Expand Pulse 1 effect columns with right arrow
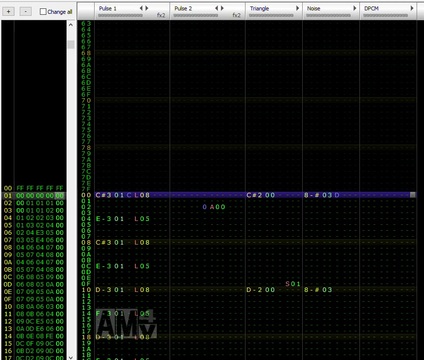424x360 pixels. click(147, 8)
